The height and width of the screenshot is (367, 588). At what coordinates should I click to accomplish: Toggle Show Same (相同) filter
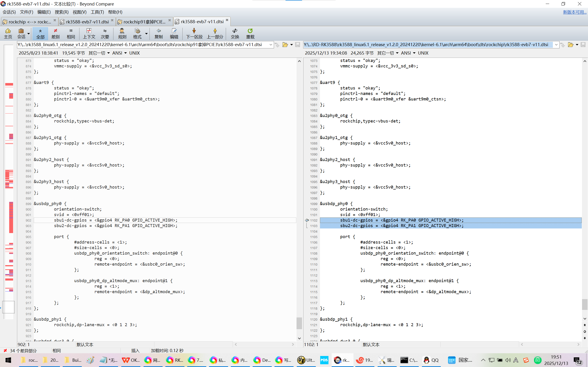coord(71,33)
